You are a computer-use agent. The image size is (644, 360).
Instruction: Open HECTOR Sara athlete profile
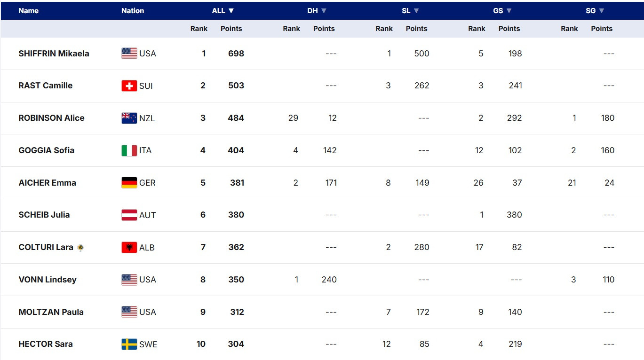[46, 344]
